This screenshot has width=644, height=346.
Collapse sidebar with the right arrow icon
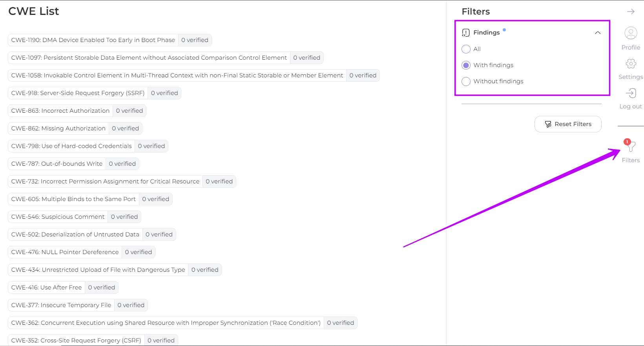pyautogui.click(x=631, y=12)
